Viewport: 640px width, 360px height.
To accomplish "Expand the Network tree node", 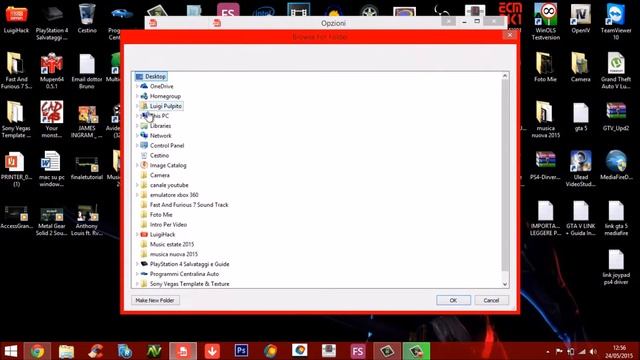I will pyautogui.click(x=137, y=136).
